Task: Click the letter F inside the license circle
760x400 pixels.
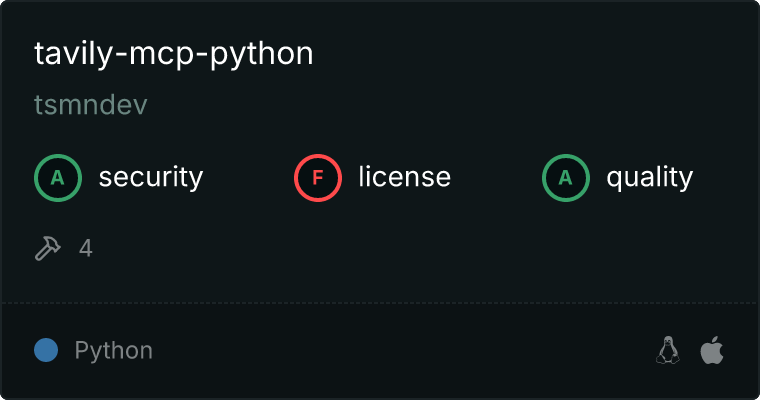Action: (x=318, y=178)
